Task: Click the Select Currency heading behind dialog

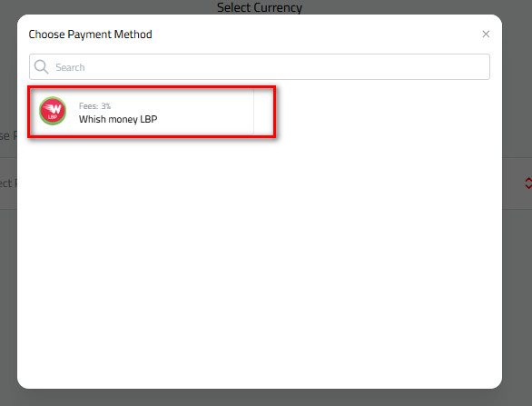Action: (x=260, y=7)
